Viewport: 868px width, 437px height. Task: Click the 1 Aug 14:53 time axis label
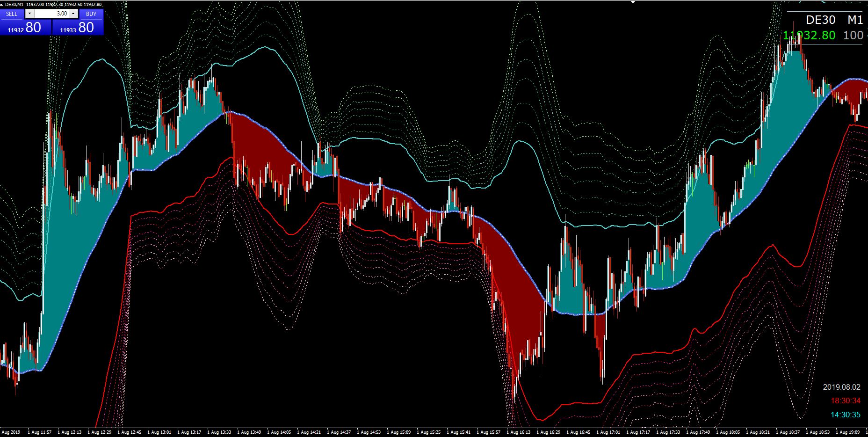pyautogui.click(x=369, y=432)
